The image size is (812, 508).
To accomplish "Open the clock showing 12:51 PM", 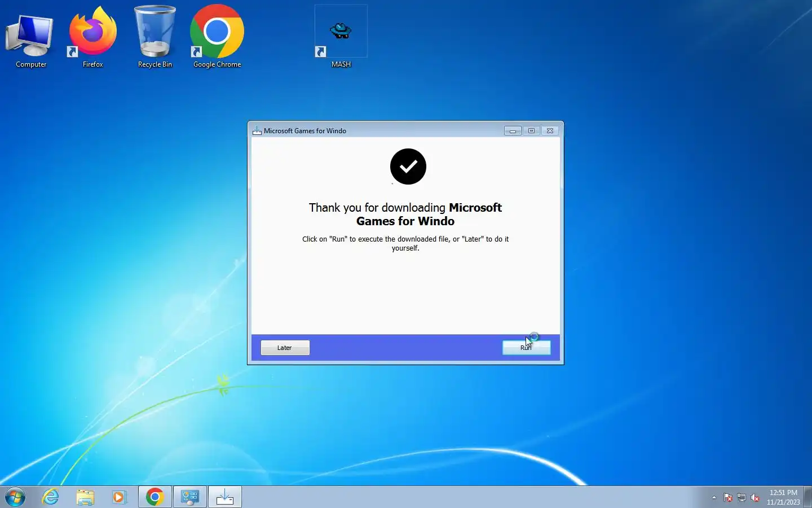I will click(783, 497).
